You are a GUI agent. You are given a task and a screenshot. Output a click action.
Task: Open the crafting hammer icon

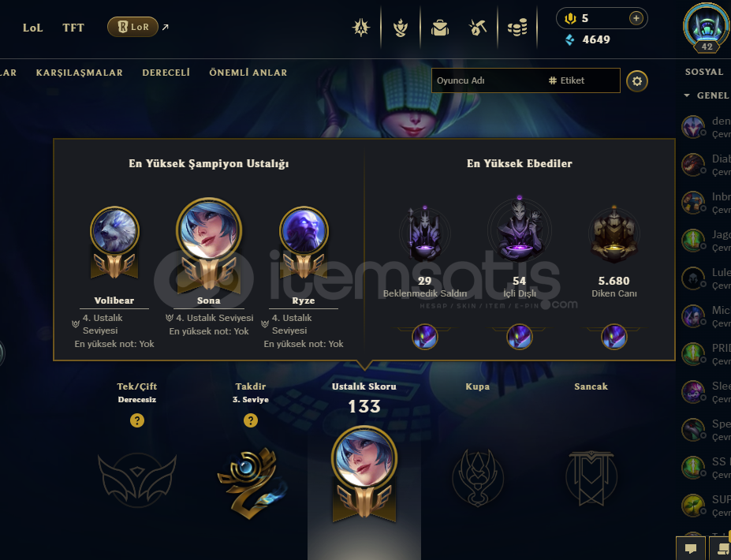pyautogui.click(x=478, y=28)
